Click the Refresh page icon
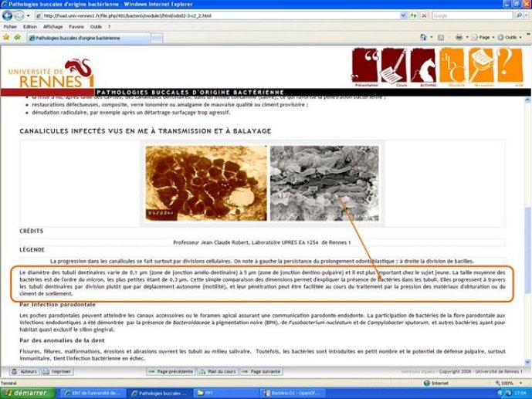 click(413, 15)
